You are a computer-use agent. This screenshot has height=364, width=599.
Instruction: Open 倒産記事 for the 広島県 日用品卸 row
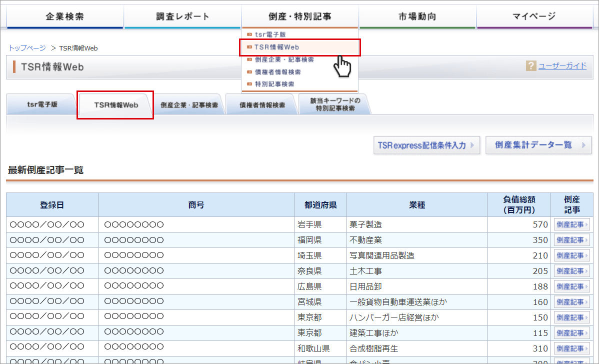(x=571, y=286)
